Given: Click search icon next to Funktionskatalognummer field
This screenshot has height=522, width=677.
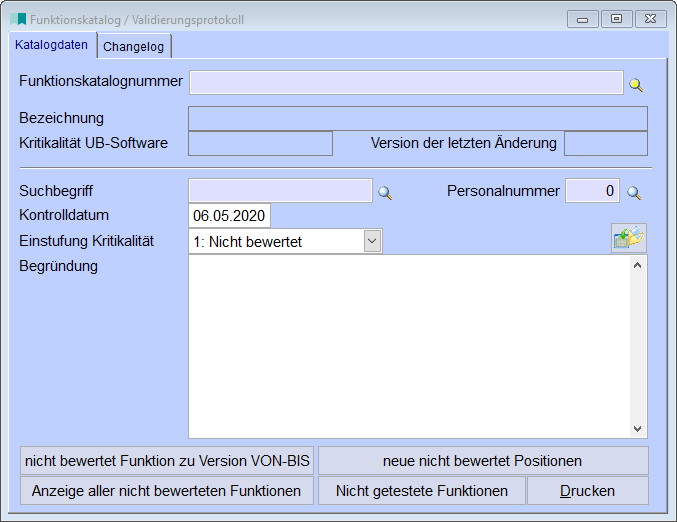Looking at the screenshot, I should 636,85.
